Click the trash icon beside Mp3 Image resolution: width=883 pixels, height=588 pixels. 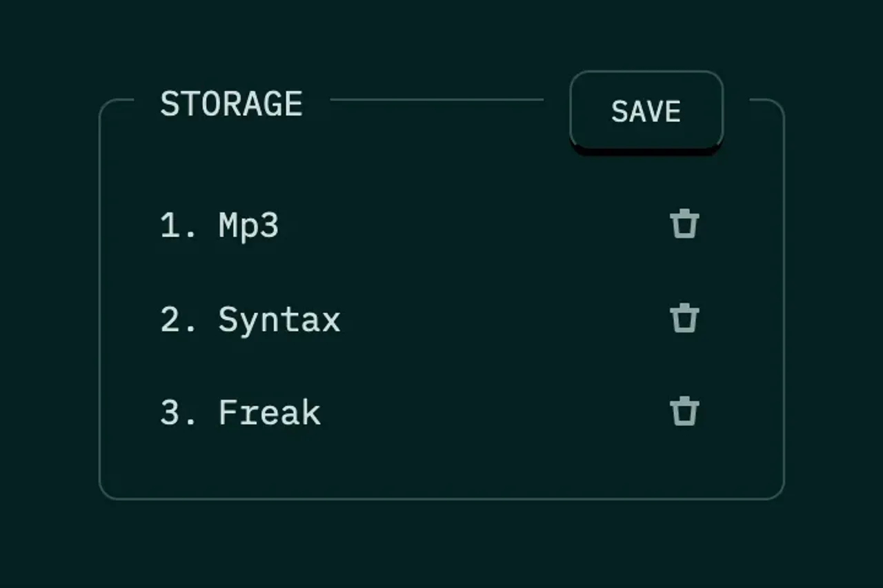click(684, 223)
